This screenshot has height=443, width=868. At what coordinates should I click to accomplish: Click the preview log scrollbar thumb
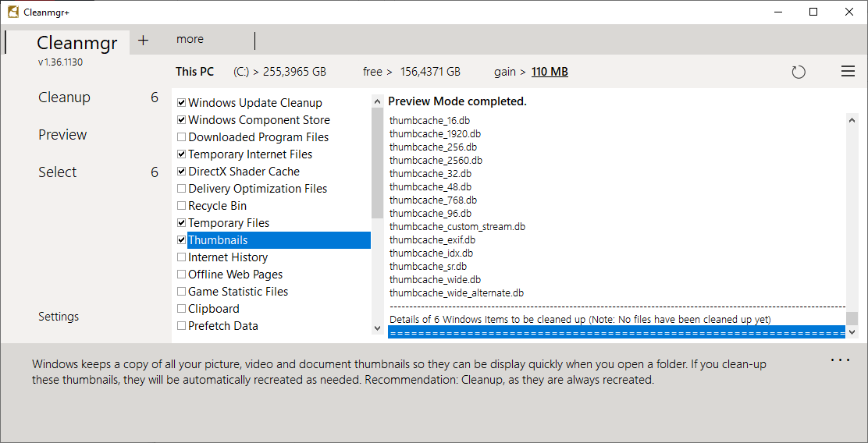[x=852, y=318]
